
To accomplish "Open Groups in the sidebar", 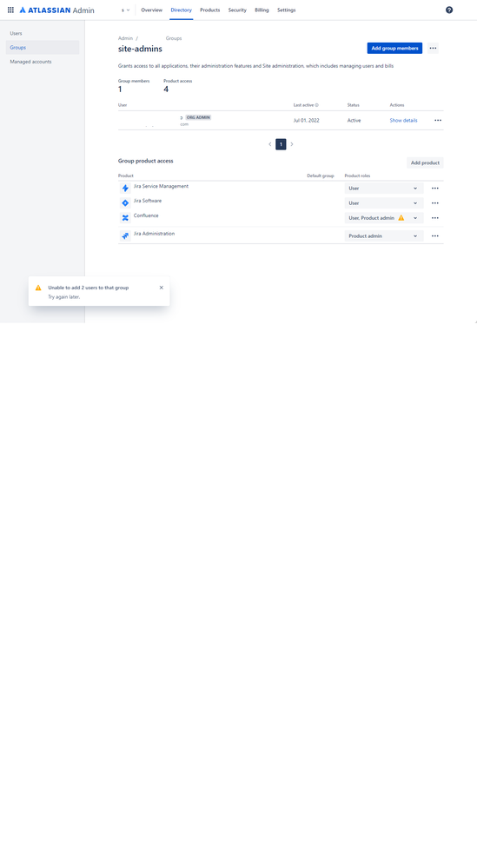I will click(43, 48).
